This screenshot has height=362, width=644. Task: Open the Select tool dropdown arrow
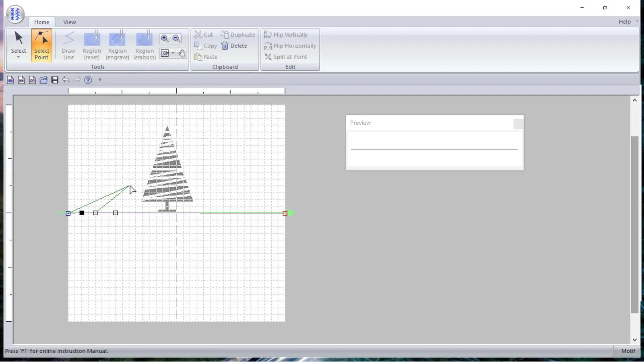pyautogui.click(x=18, y=57)
